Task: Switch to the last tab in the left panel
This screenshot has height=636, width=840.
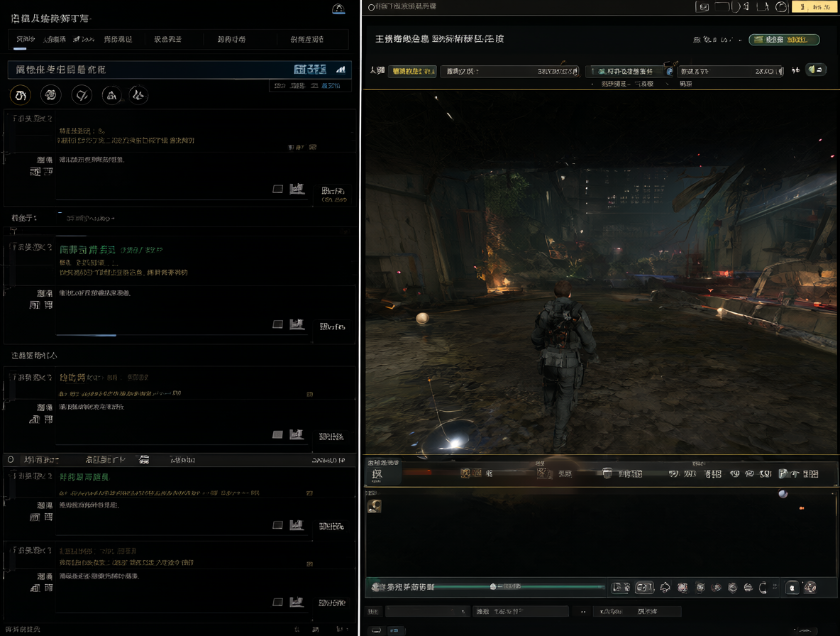Action: pos(307,39)
